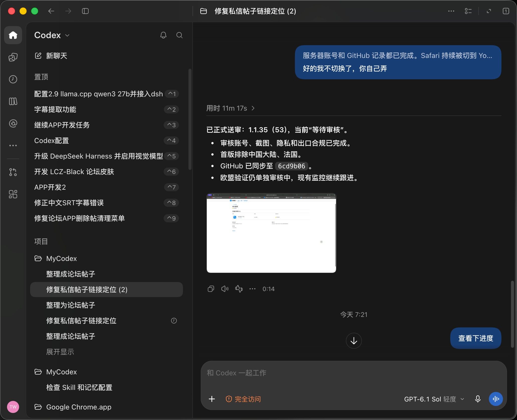Click the clock history icon in left rail

13,79
